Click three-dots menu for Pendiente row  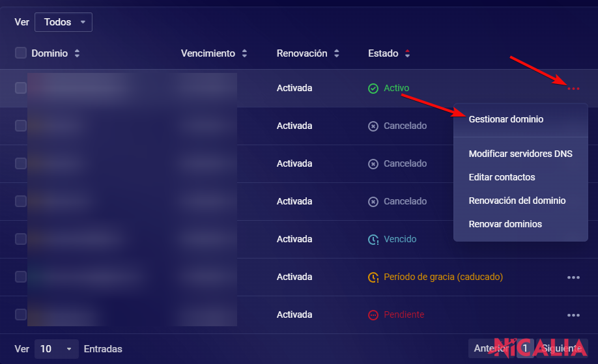(x=573, y=315)
